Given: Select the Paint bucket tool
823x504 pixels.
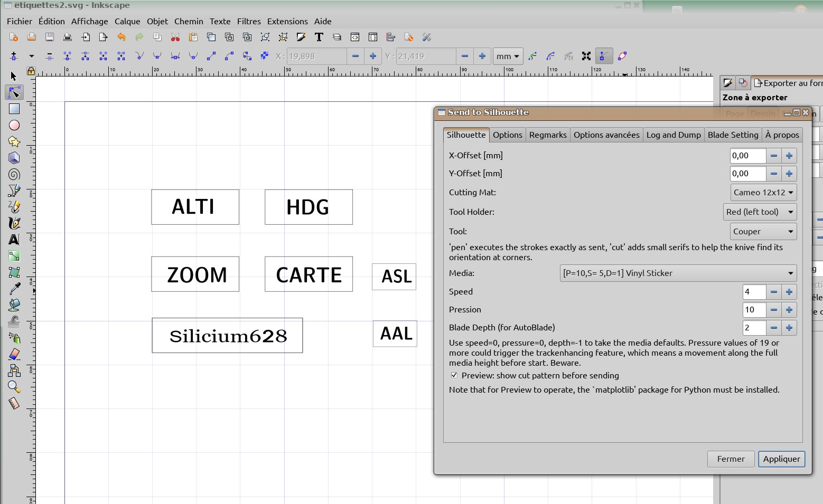Looking at the screenshot, I should pyautogui.click(x=14, y=305).
